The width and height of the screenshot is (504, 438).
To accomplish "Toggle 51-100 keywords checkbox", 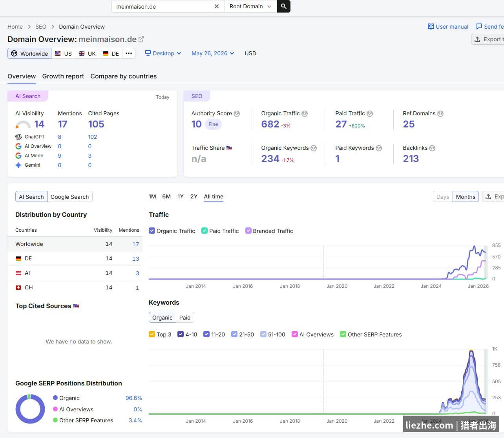I will pos(263,334).
